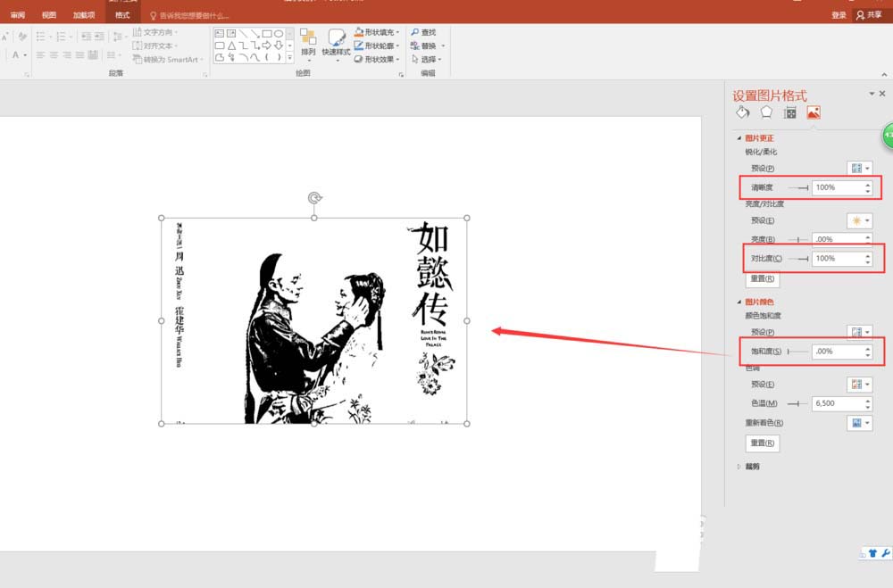The width and height of the screenshot is (893, 588).
Task: Click the saturation (饱和度) slider
Action: click(797, 352)
